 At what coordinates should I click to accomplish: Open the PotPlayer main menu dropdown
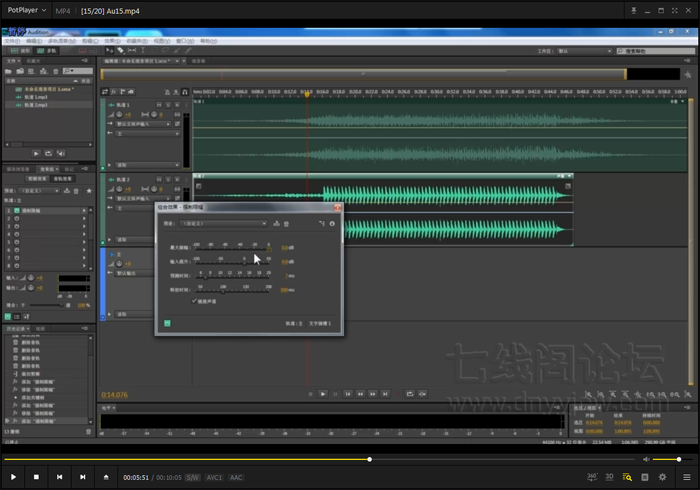click(30, 10)
